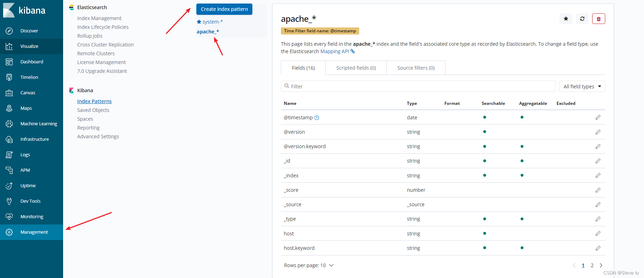This screenshot has height=278, width=644.
Task: Switch to the Fields (16) tab
Action: click(x=303, y=68)
